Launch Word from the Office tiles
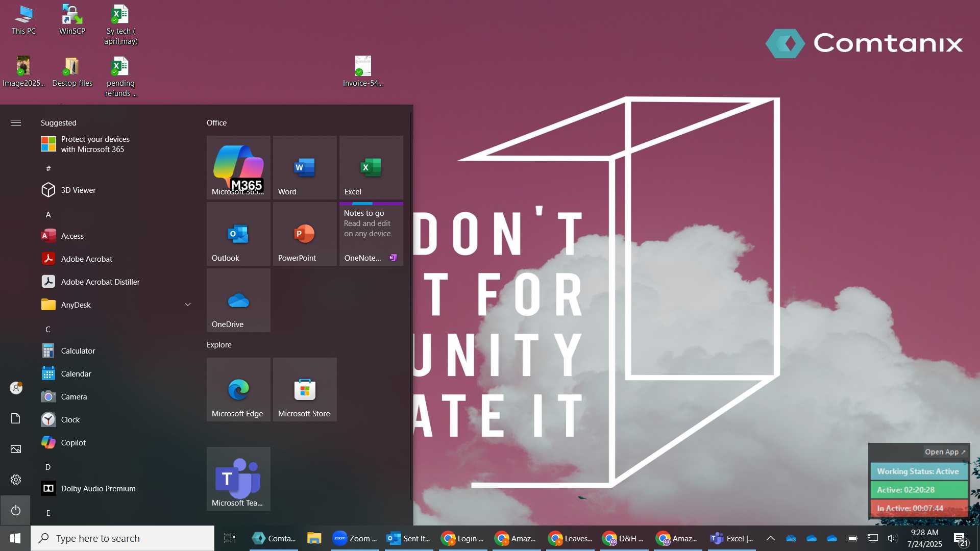This screenshot has height=551, width=980. [305, 167]
